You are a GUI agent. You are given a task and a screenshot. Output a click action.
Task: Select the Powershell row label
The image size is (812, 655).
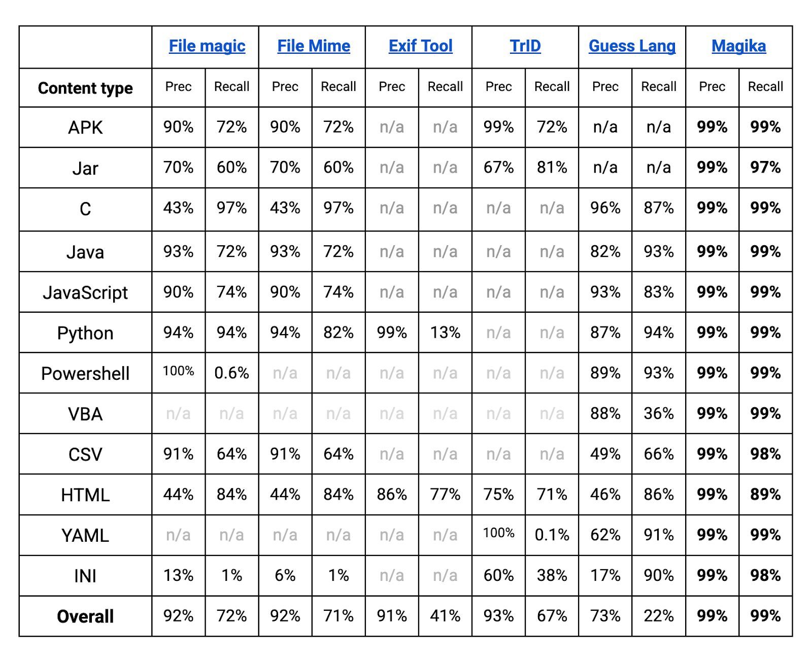[x=85, y=374]
